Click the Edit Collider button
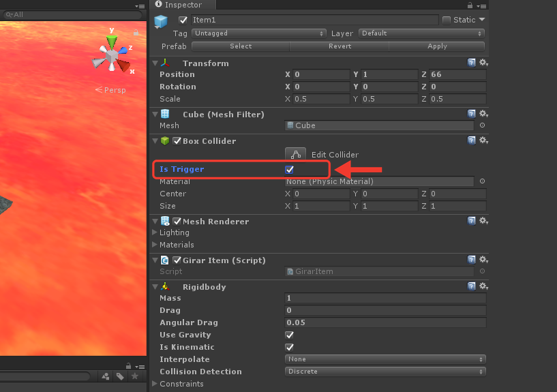 coord(295,155)
